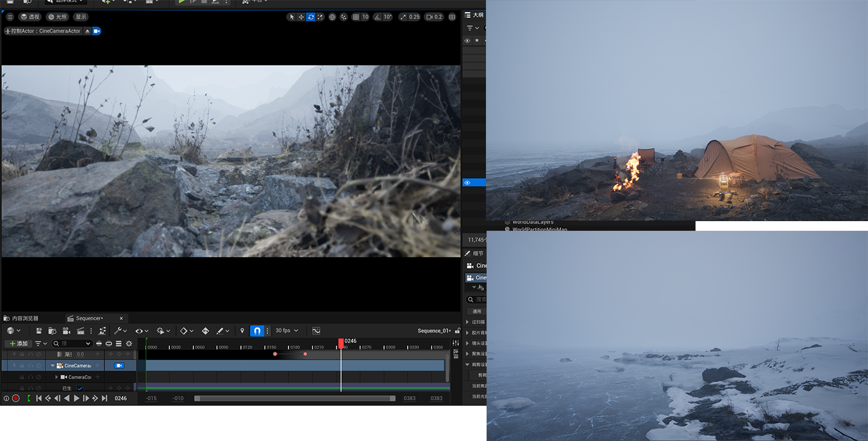Click the Sequence_01 breadcrumb

tap(434, 331)
